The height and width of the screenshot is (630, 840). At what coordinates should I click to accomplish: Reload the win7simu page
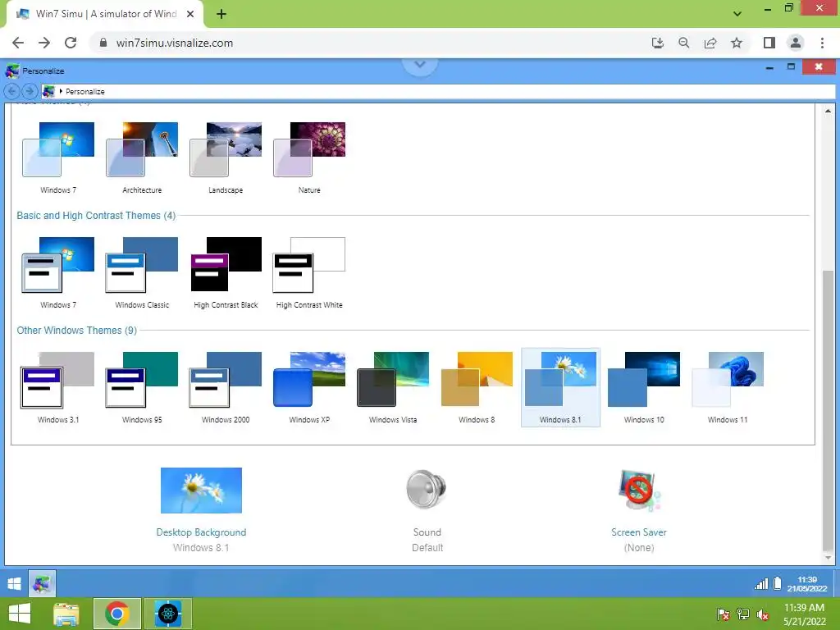tap(71, 43)
